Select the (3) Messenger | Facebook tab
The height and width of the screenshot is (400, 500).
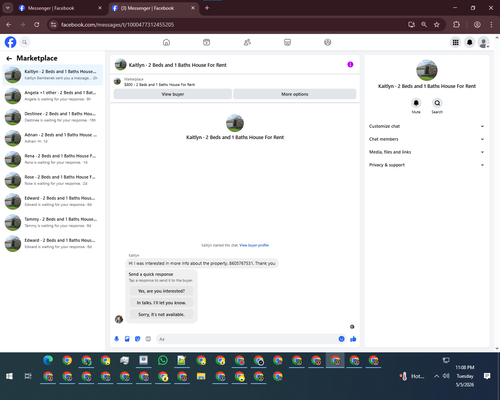click(x=153, y=8)
